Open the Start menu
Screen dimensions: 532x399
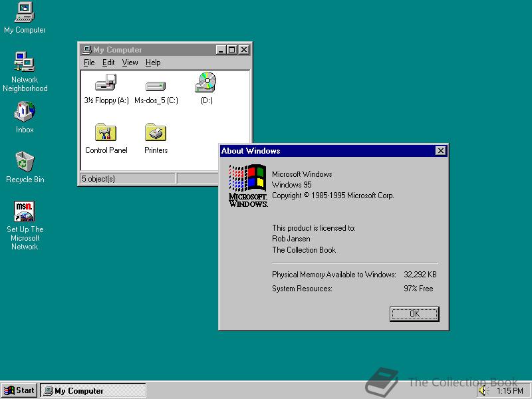coord(19,390)
